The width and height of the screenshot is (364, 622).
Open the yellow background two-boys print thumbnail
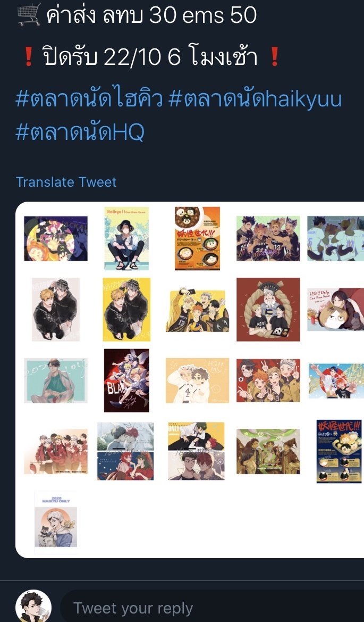pos(127,310)
